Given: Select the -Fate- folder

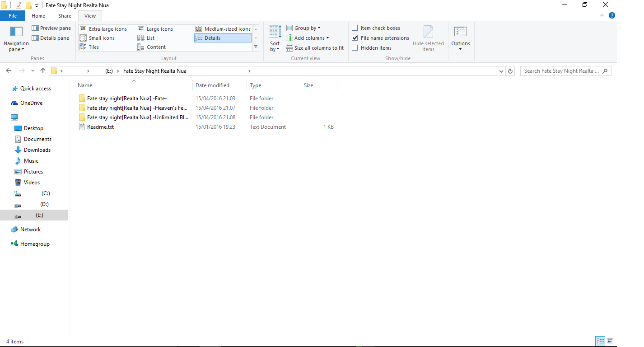Looking at the screenshot, I should (127, 98).
